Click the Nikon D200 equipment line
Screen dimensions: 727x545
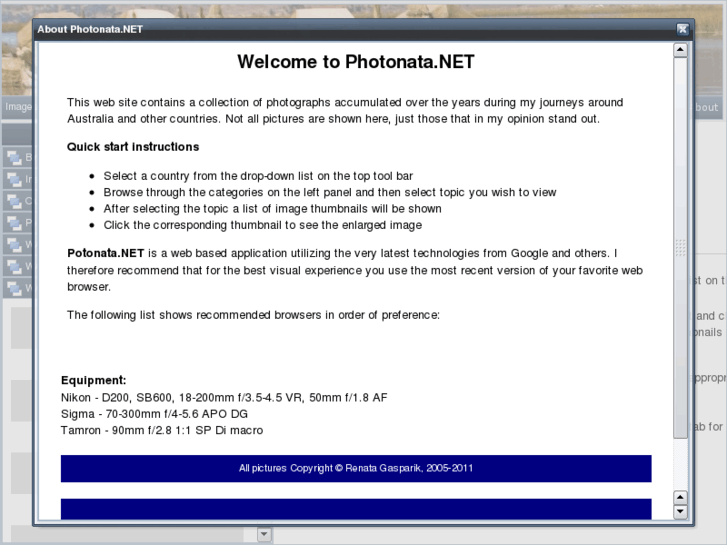224,397
